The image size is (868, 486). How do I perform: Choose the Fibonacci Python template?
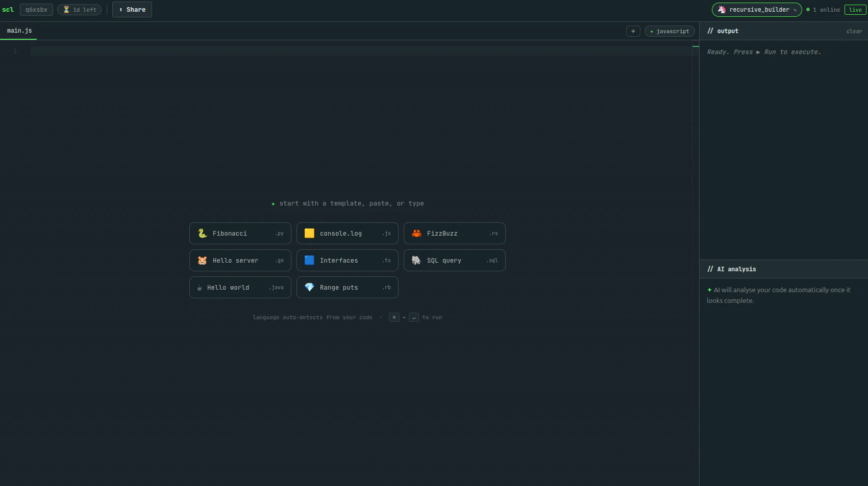coord(240,234)
